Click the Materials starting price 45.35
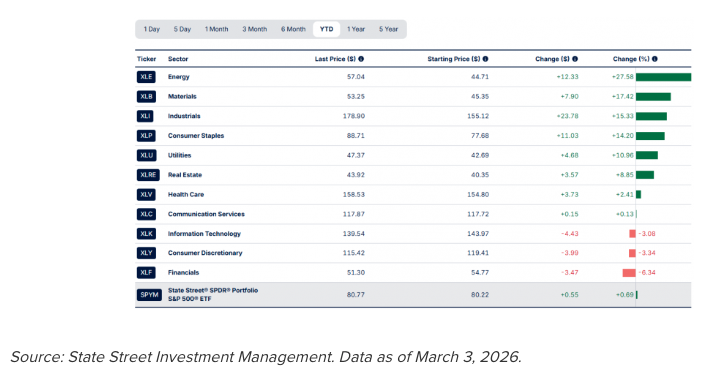Screen dimensions: 704x377 pyautogui.click(x=480, y=96)
